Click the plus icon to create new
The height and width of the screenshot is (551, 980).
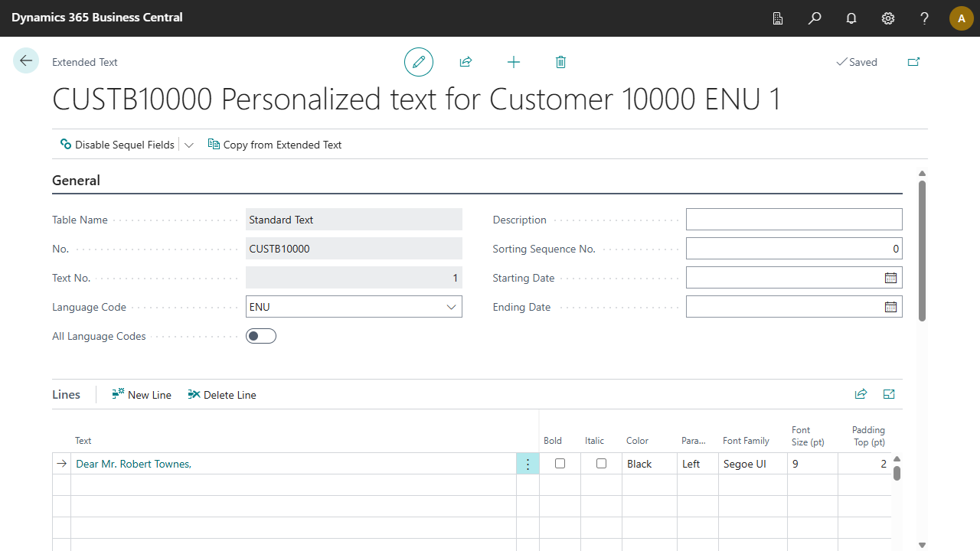[x=514, y=62]
